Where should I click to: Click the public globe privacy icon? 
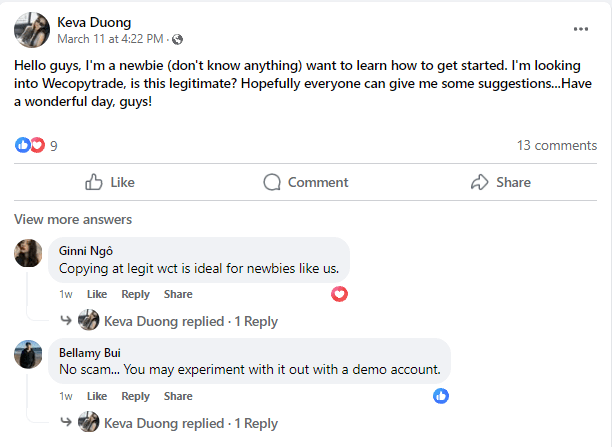178,39
